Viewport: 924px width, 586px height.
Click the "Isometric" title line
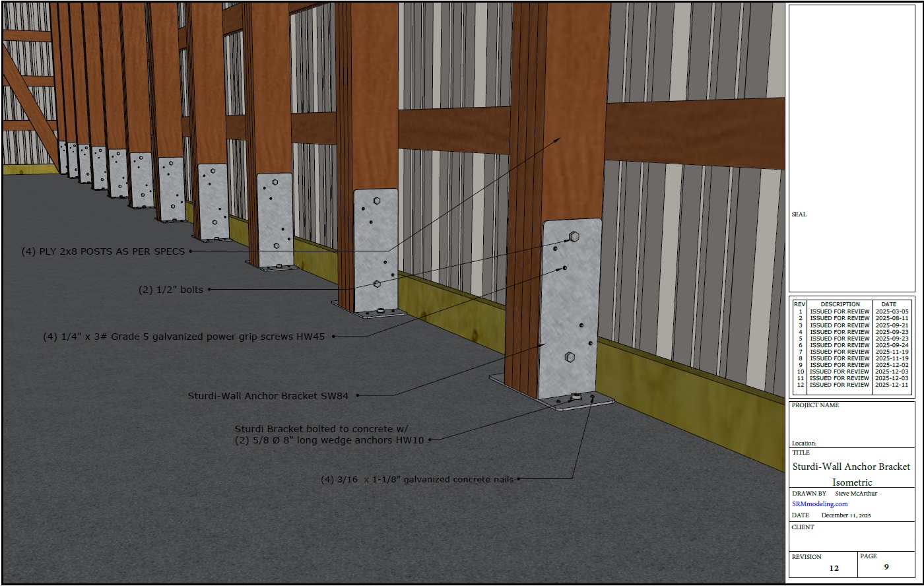pyautogui.click(x=852, y=482)
